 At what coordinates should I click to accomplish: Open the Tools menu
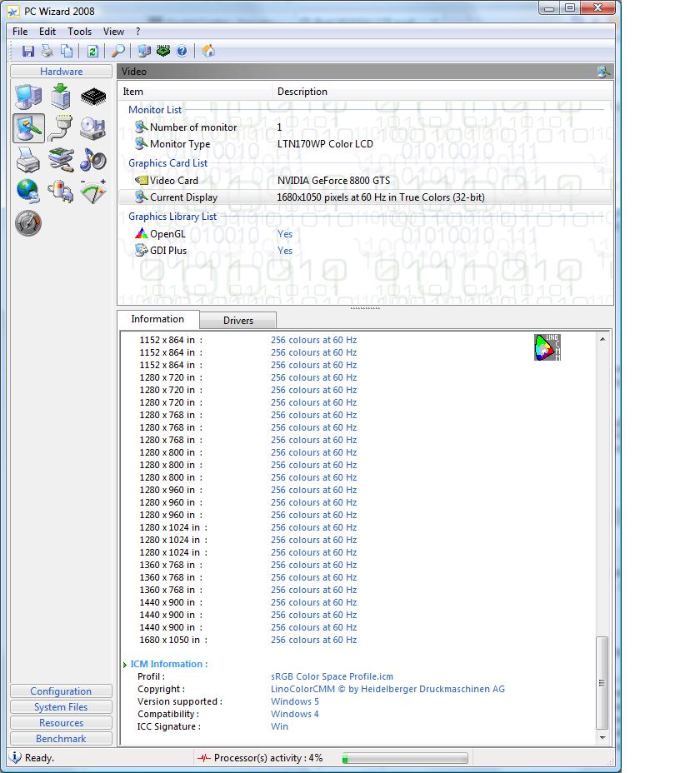pos(79,32)
